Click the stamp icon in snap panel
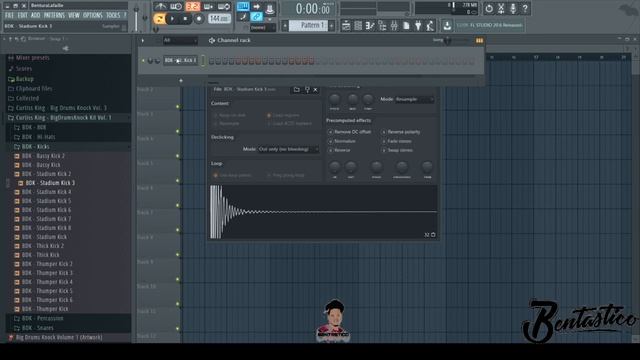Screen dimensions: 640x360 coord(269,8)
